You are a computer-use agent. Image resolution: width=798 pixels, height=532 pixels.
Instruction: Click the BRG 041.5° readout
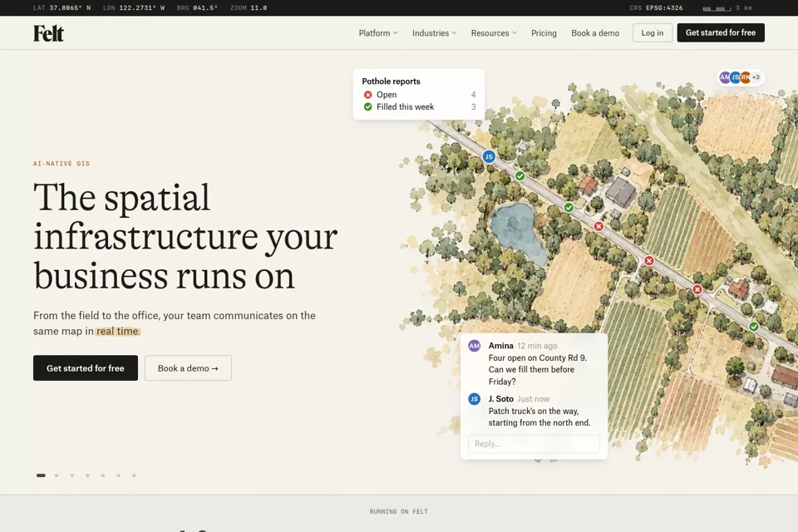click(x=197, y=8)
